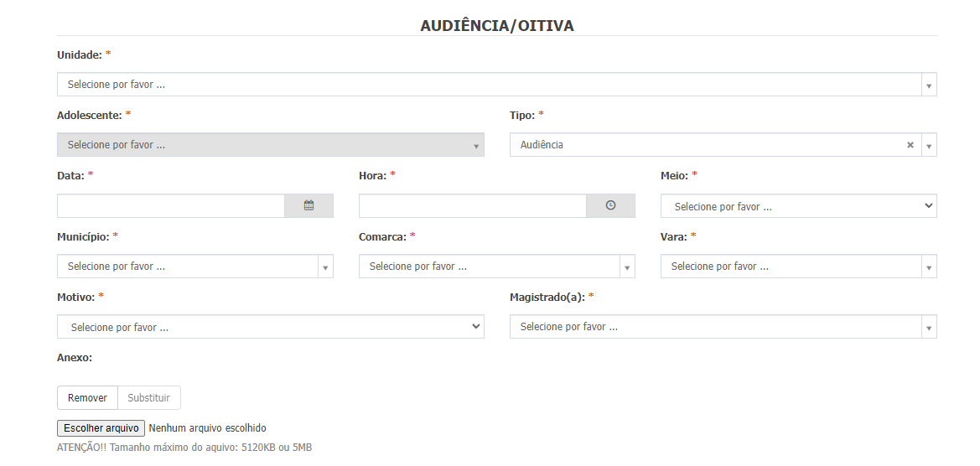Click the Remover button
Viewport: 980px width, 466px height.
coord(87,398)
